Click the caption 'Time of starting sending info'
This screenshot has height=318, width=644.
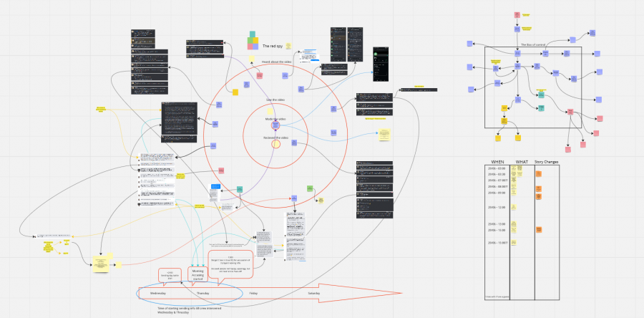[187, 308]
